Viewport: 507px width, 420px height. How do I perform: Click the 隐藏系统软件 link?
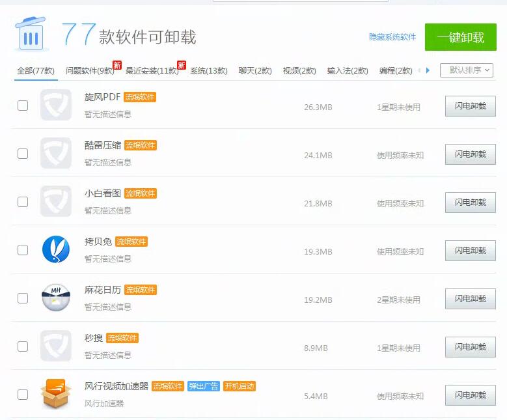[x=392, y=37]
